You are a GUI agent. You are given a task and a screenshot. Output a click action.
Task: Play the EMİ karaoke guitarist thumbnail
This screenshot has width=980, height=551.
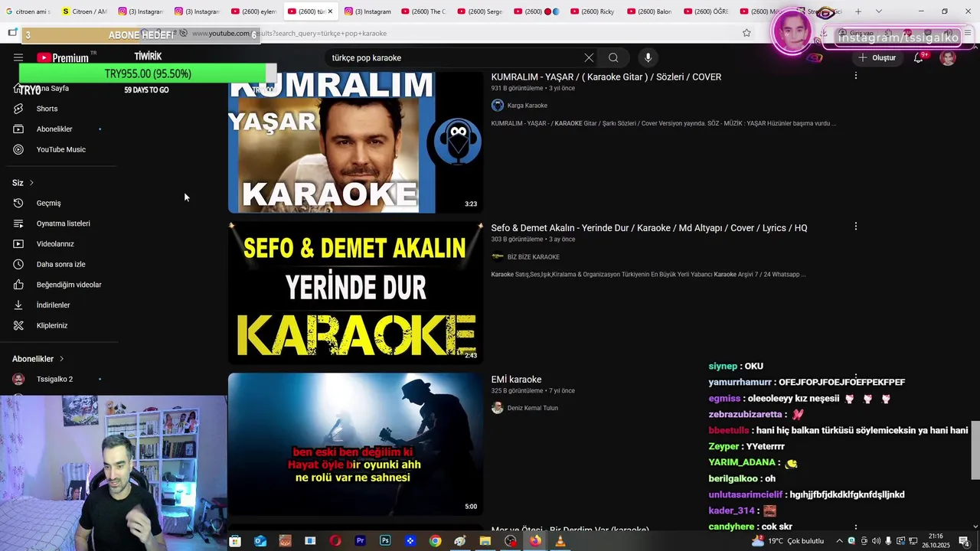[355, 444]
